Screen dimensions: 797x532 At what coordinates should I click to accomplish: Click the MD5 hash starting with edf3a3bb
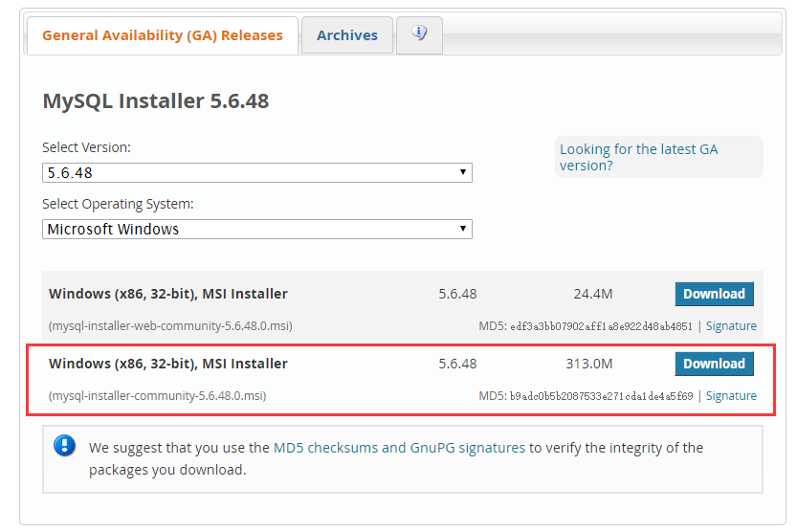point(601,326)
